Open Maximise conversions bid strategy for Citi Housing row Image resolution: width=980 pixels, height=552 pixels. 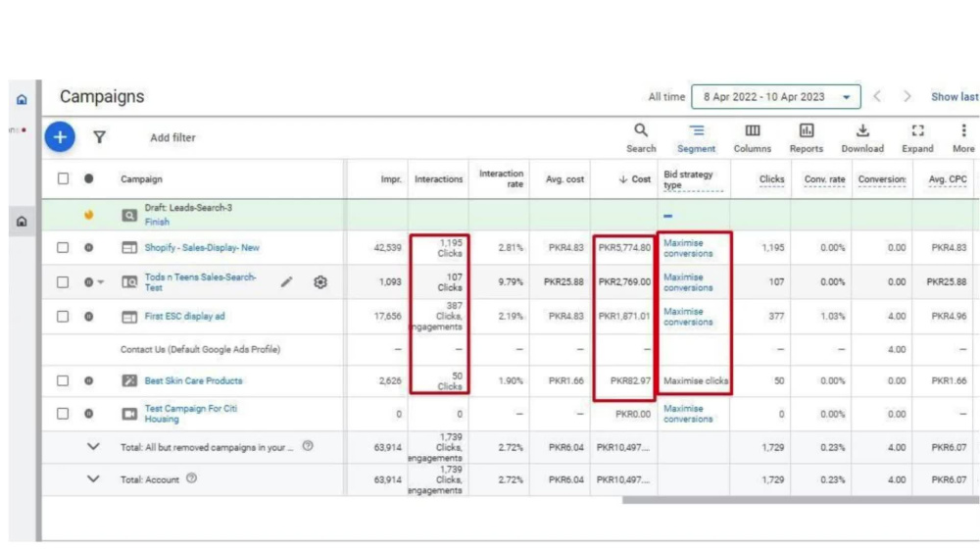click(x=688, y=414)
